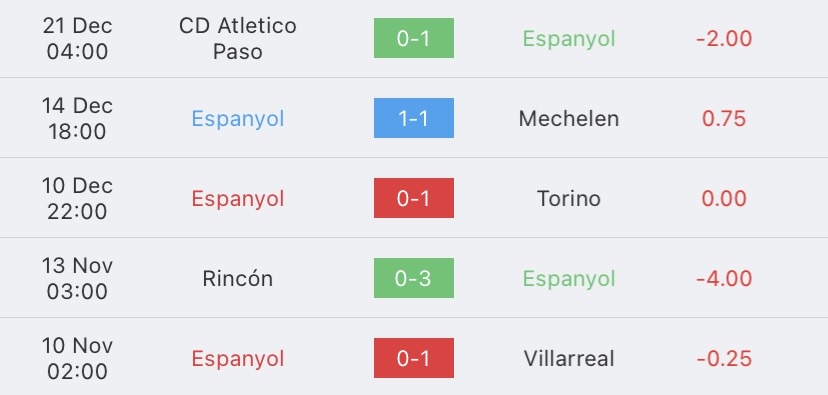Select the 14 Dec 18:00 match date
Viewport: 828px width, 395px height.
[x=77, y=118]
